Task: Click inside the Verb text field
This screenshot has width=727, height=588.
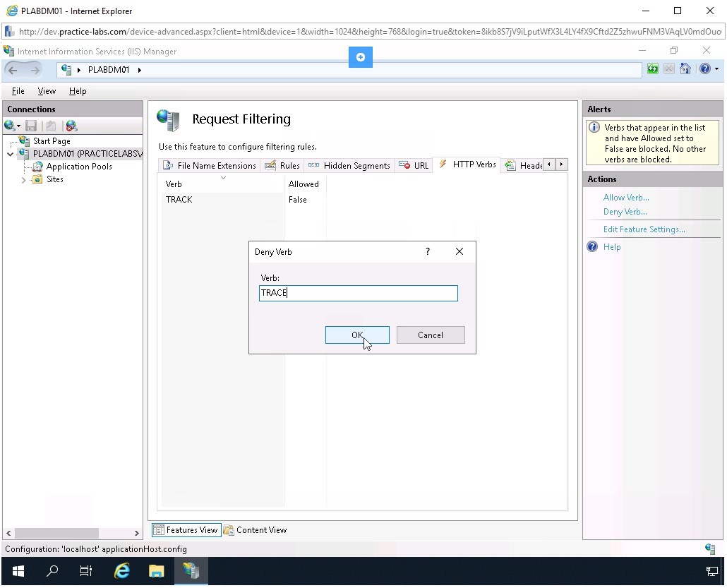Action: (x=358, y=292)
